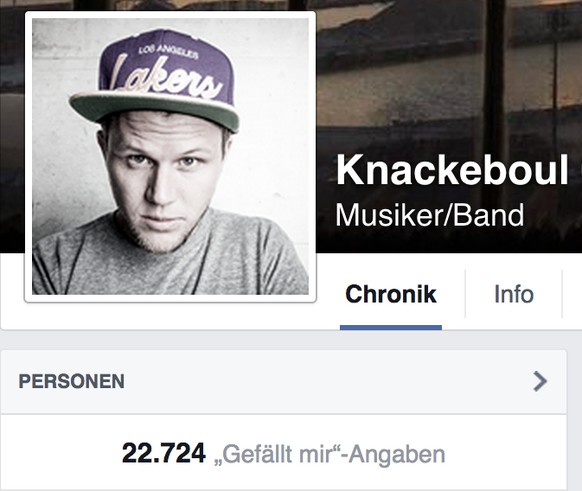Screen dimensions: 582x491
Task: Open the Musiker/Band category link
Action: pyautogui.click(x=429, y=215)
